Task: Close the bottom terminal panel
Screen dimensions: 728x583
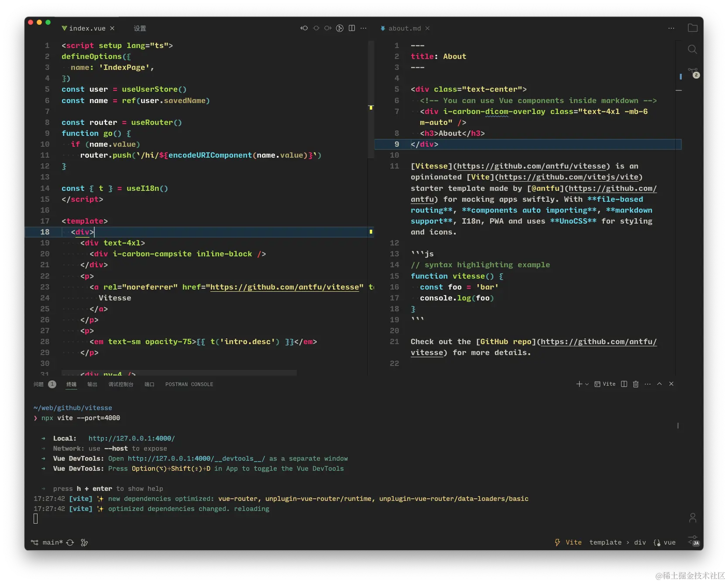Action: [671, 384]
